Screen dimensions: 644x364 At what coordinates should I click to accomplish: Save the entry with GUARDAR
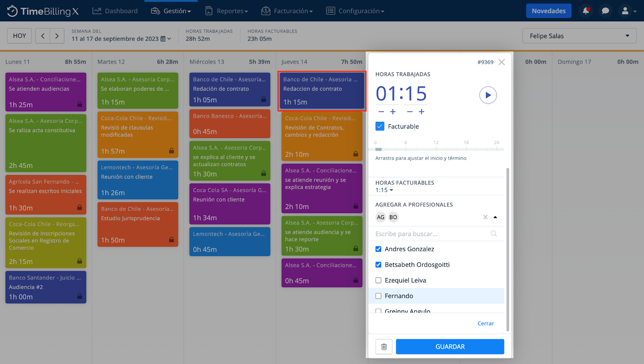(450, 347)
